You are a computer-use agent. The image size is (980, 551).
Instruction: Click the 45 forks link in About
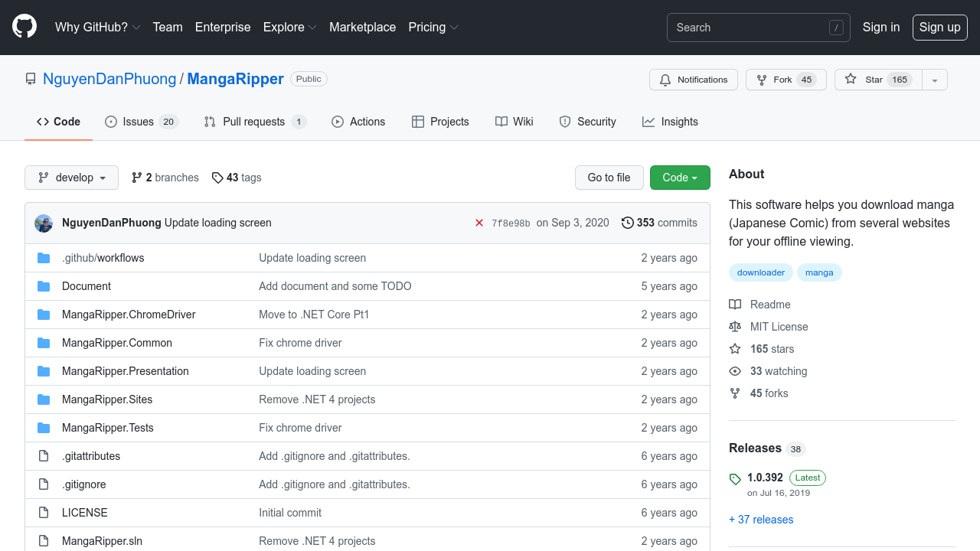pos(769,393)
